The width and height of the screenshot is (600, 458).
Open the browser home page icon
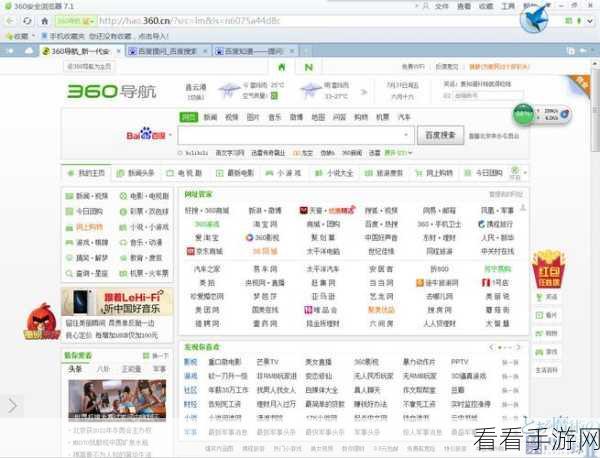point(44,21)
